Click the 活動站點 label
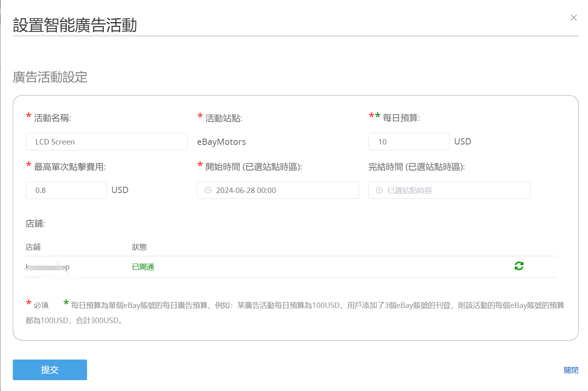The width and height of the screenshot is (588, 391). pyautogui.click(x=224, y=118)
